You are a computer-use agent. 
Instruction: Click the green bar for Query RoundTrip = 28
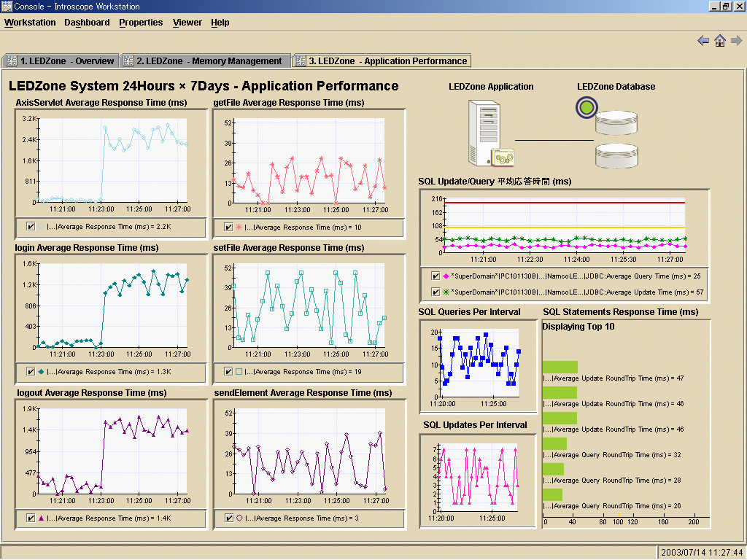point(553,469)
